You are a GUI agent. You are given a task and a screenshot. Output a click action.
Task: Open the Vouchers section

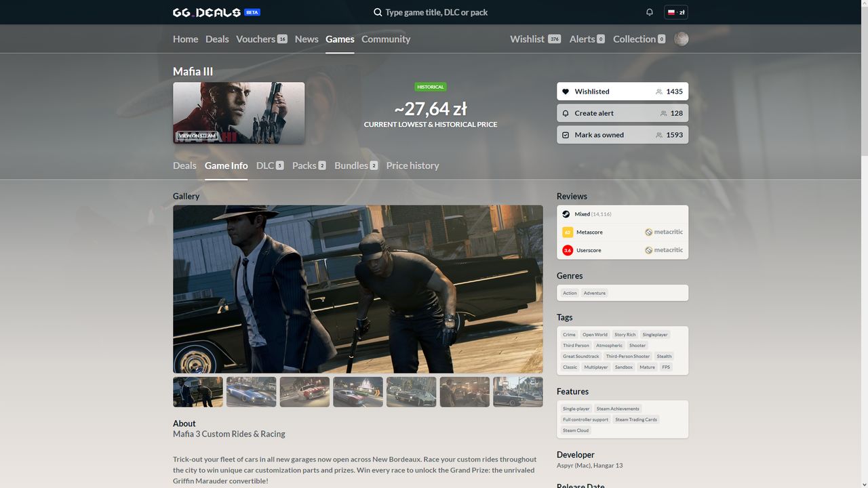pyautogui.click(x=262, y=39)
